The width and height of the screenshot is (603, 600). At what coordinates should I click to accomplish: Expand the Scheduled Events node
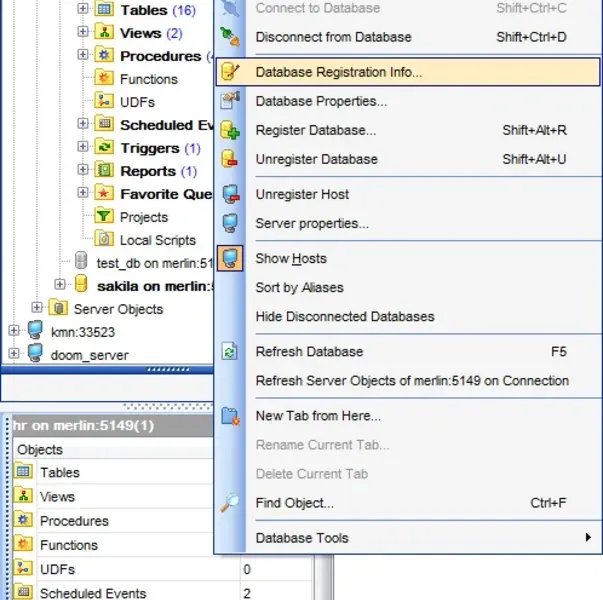(x=83, y=123)
